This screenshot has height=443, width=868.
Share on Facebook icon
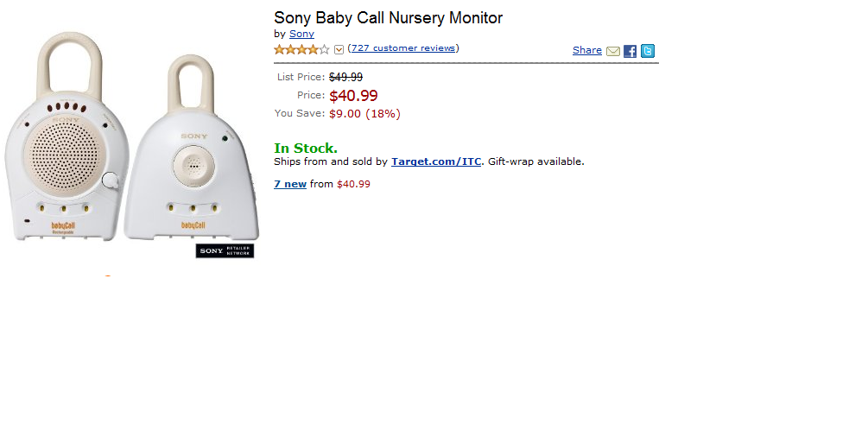tap(630, 51)
